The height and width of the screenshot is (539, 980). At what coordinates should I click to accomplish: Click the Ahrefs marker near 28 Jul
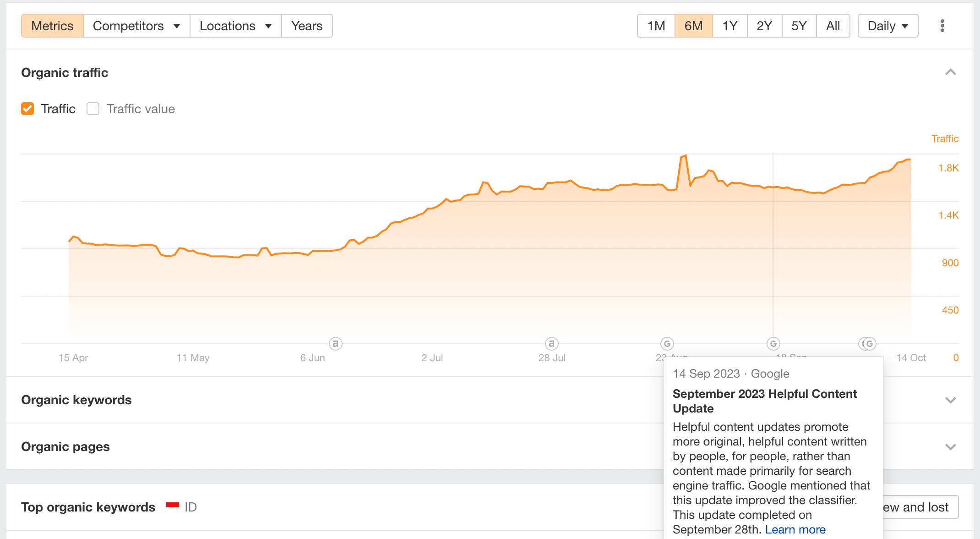tap(552, 343)
